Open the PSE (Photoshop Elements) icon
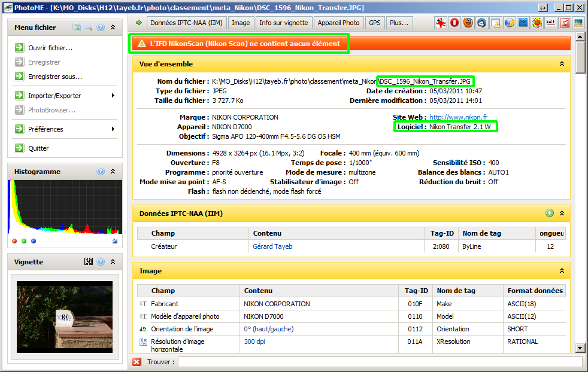Viewport: 588px width, 372px height. click(523, 23)
